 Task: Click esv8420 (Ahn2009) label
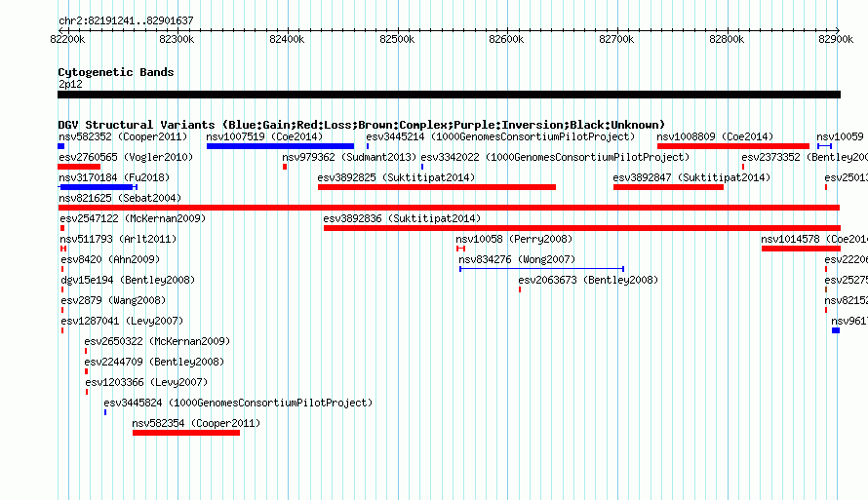pos(110,259)
